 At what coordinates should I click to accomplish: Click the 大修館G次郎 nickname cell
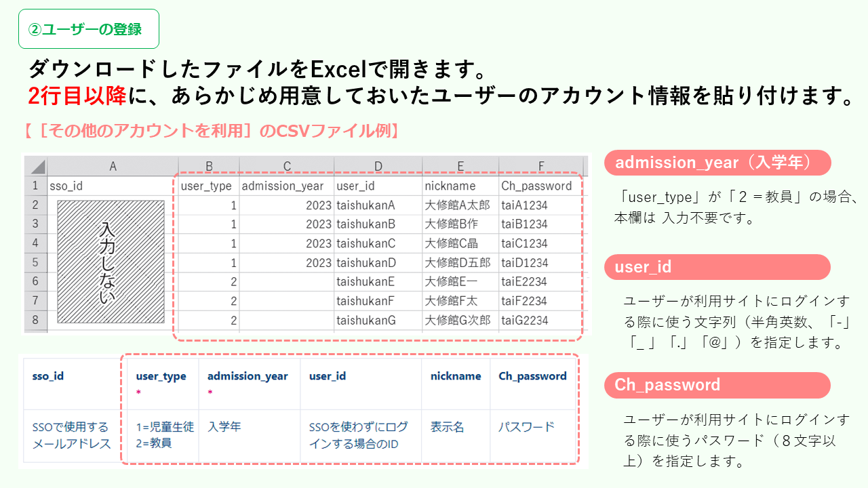pos(460,320)
